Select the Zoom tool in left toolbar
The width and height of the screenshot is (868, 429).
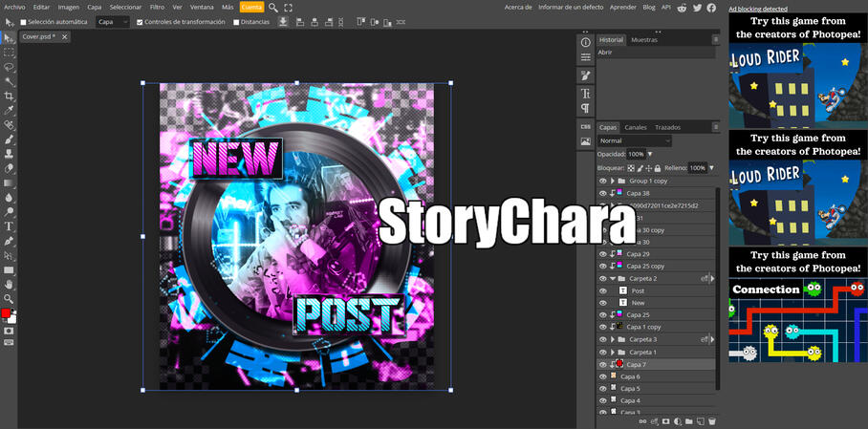pos(9,299)
